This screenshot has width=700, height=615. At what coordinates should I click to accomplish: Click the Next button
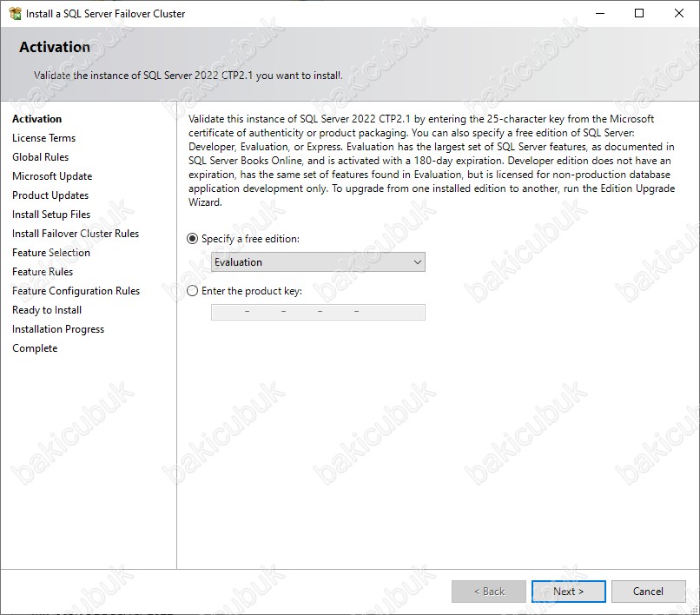(568, 592)
